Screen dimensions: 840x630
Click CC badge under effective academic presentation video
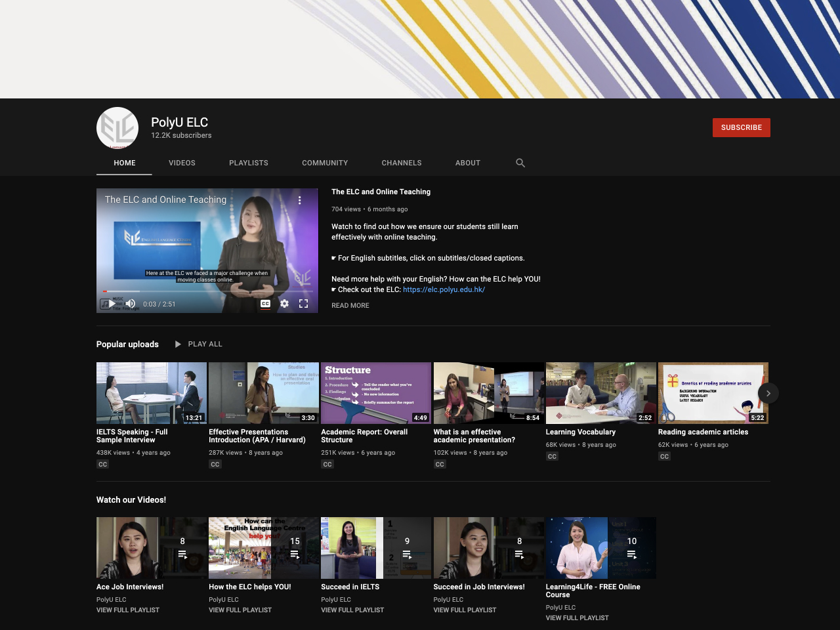click(440, 464)
